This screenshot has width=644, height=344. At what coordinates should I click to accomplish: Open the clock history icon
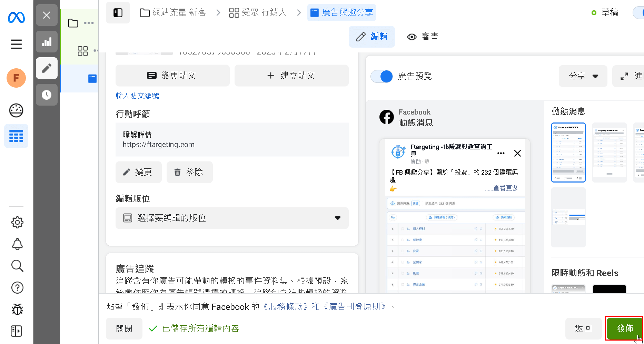(x=47, y=95)
